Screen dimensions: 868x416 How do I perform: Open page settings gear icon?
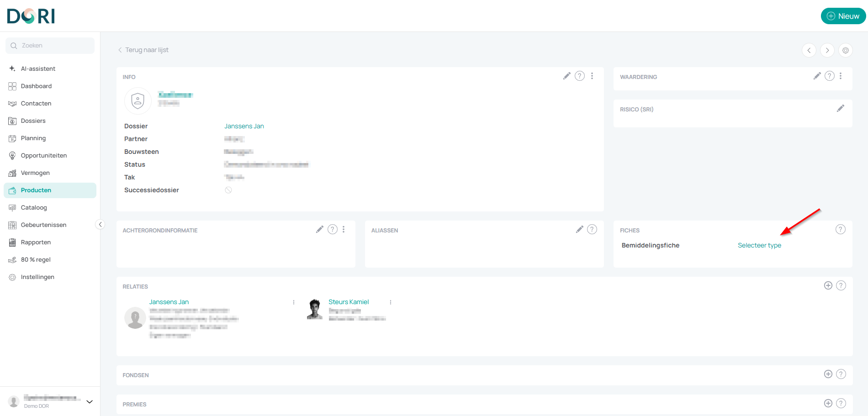(x=846, y=50)
